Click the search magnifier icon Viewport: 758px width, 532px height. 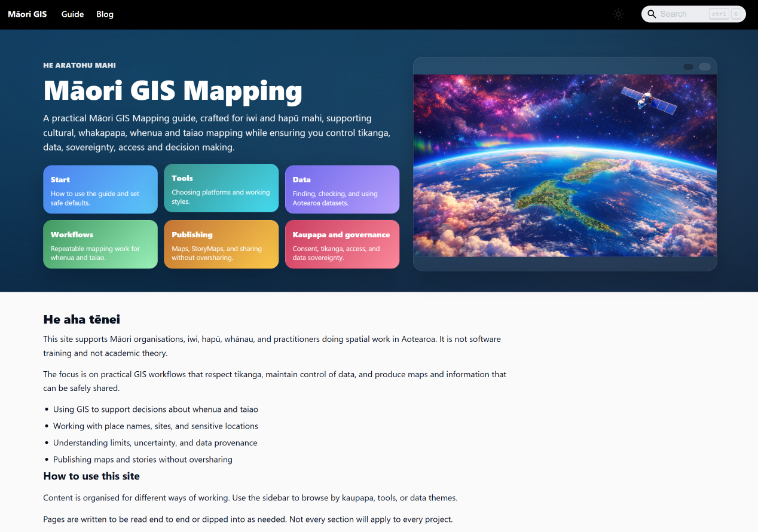(x=652, y=14)
